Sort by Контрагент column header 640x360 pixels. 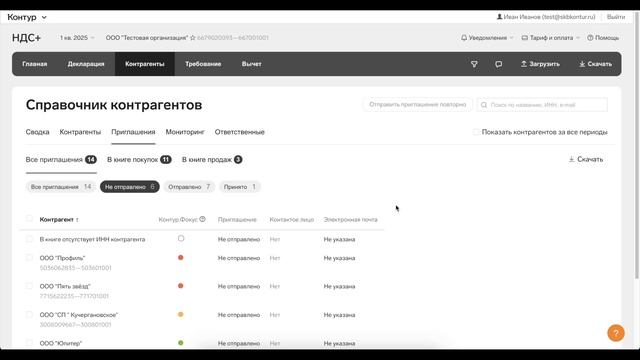[59, 220]
